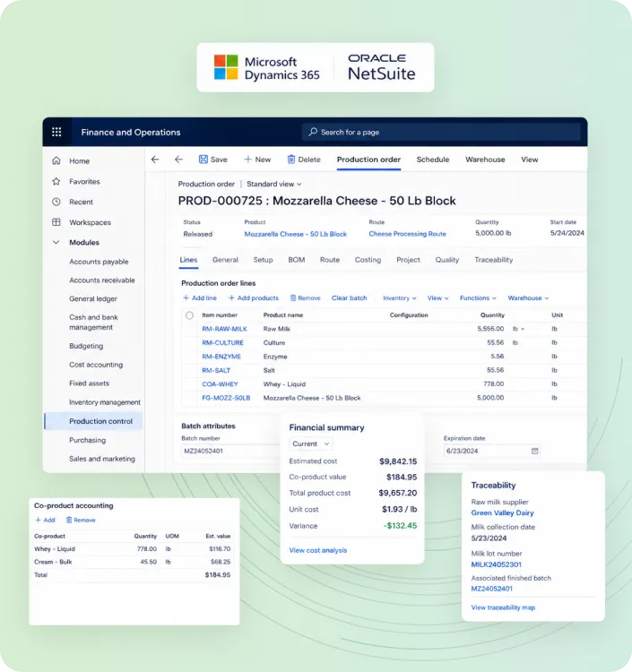The image size is (632, 672).
Task: Click the Workspaces grid icon
Action: (56, 222)
